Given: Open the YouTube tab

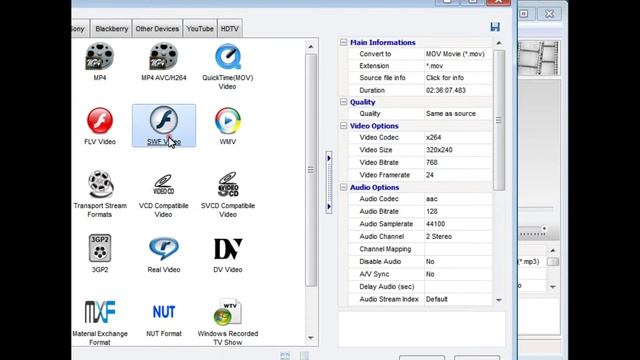Looking at the screenshot, I should 200,29.
